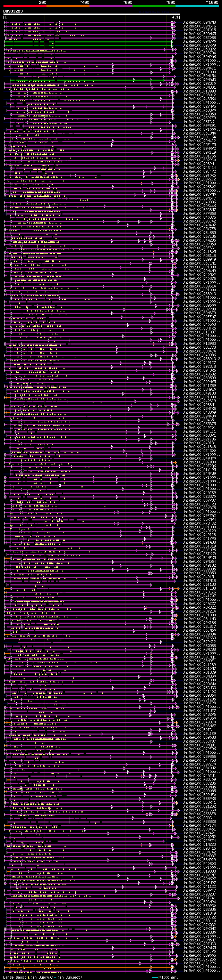The height and width of the screenshot is (980, 222).
Task: Click label UniRef100_Q43564
Action: [x=199, y=99]
